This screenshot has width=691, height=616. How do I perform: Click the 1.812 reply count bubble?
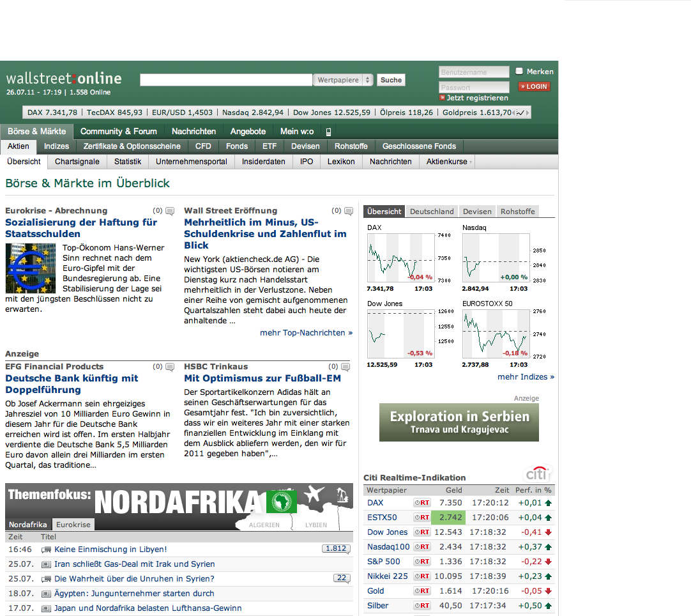(x=336, y=548)
